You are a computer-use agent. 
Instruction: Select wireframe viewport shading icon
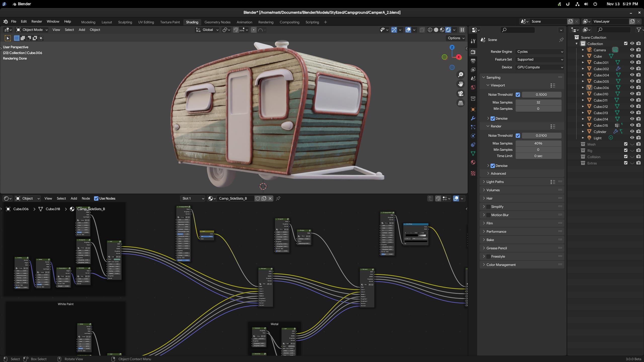[430, 30]
